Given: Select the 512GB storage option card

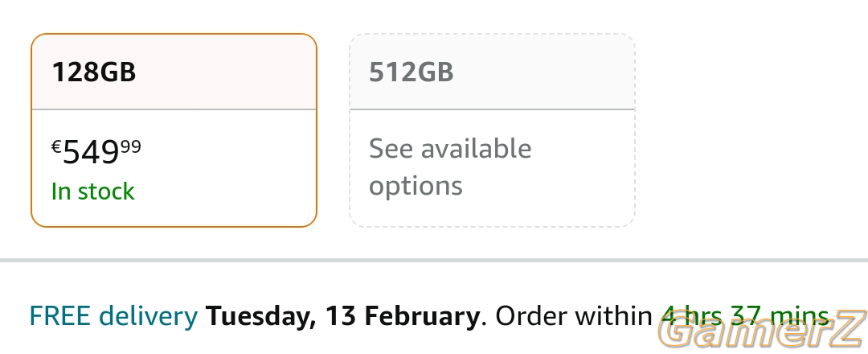Looking at the screenshot, I should tap(492, 130).
